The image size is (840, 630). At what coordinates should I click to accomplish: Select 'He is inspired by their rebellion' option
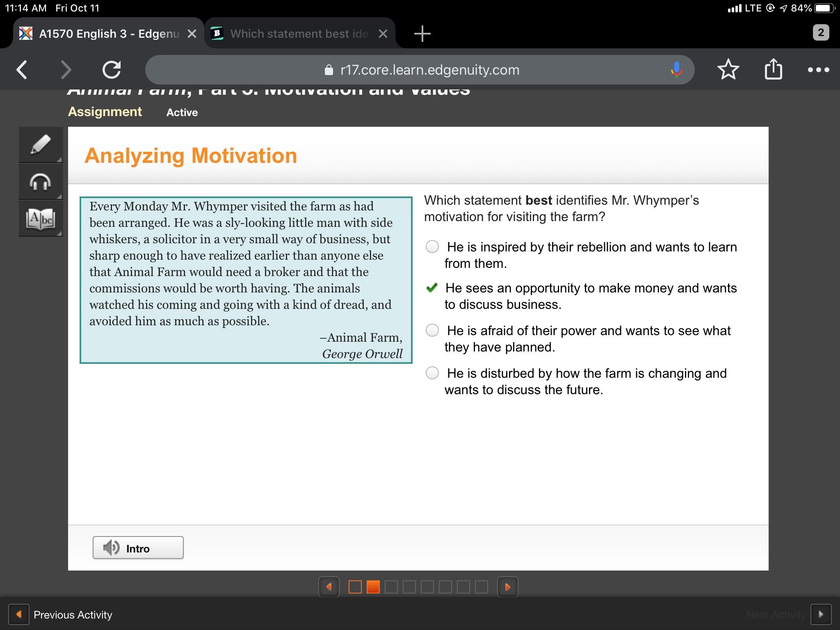[432, 247]
